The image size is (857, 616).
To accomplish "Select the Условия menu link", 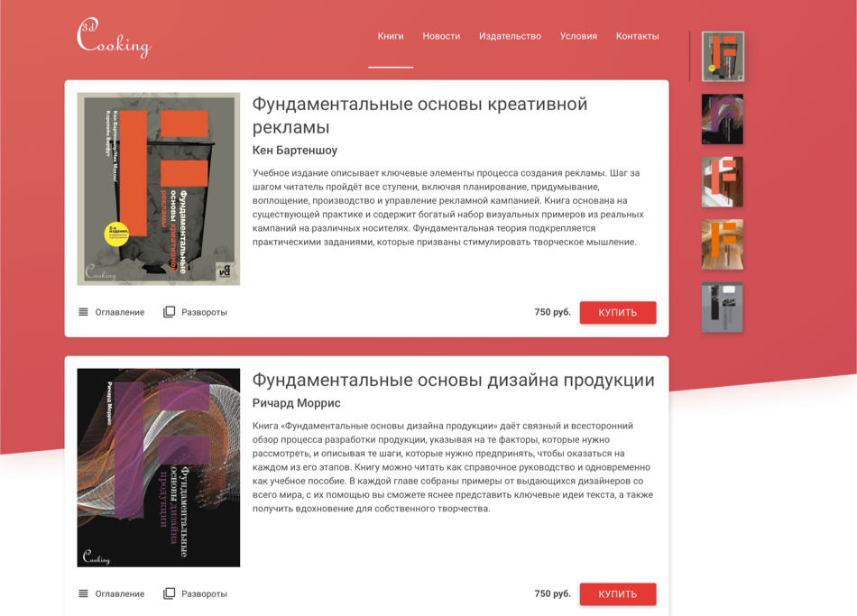I will [x=578, y=36].
